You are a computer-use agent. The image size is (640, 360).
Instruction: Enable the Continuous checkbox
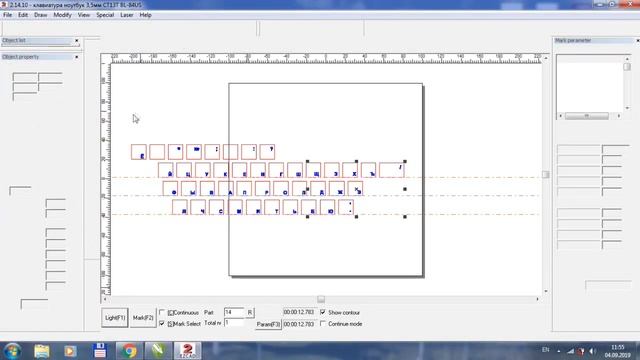coord(162,313)
